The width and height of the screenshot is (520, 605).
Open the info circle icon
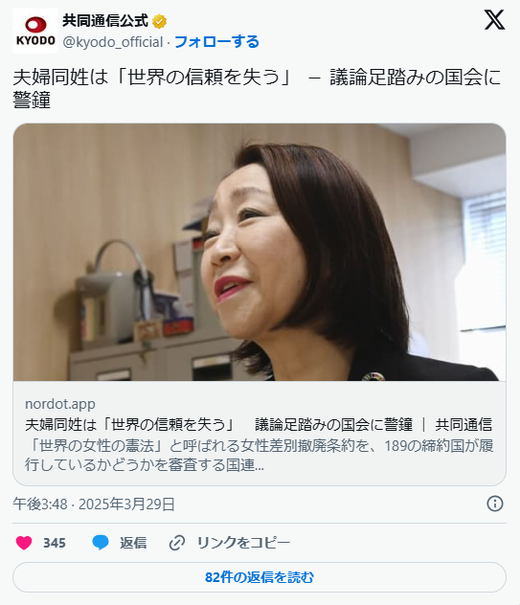coord(495,504)
